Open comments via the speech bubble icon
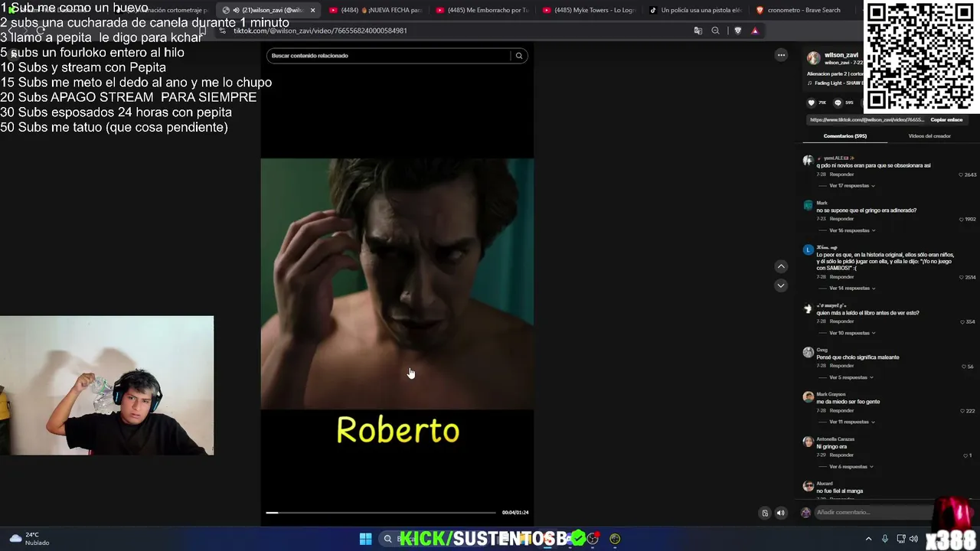 pyautogui.click(x=838, y=103)
